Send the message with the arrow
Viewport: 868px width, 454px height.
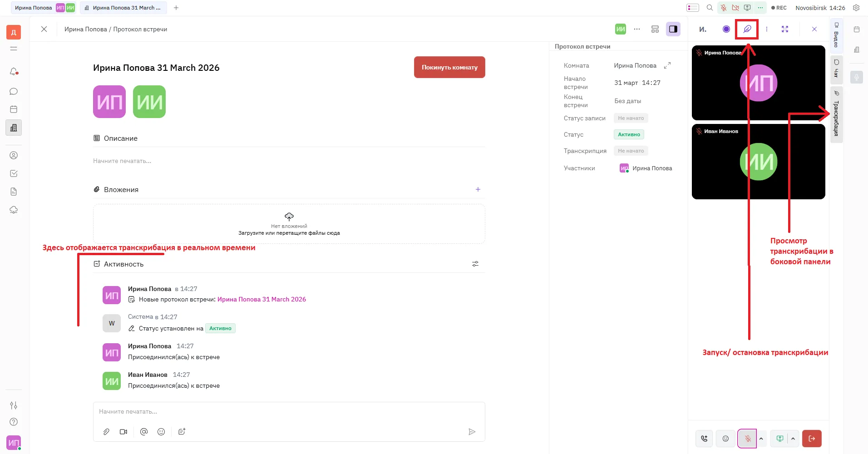472,432
